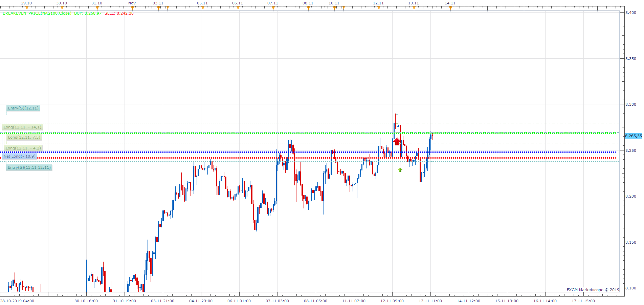Image resolution: width=644 pixels, height=305 pixels.
Task: Click the orange day marker under 12.11
Action: (379, 8)
